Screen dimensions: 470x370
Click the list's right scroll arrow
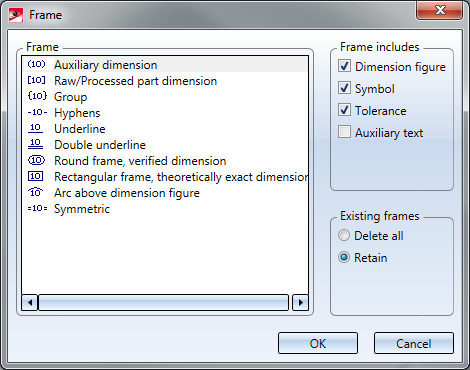click(300, 303)
